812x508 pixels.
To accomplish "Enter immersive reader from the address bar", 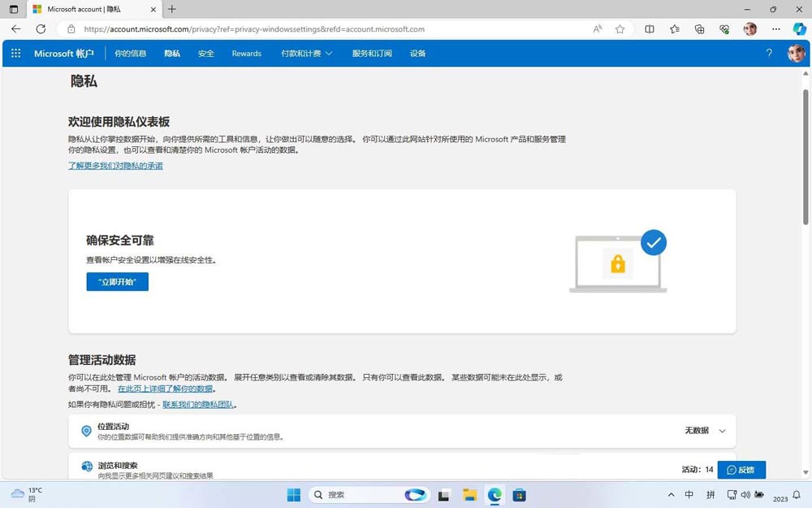I will tap(597, 28).
